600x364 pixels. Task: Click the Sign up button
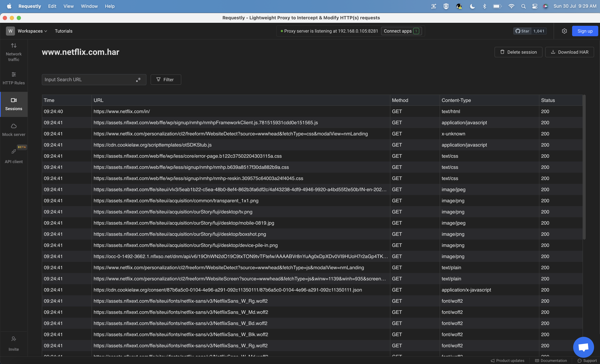[585, 31]
